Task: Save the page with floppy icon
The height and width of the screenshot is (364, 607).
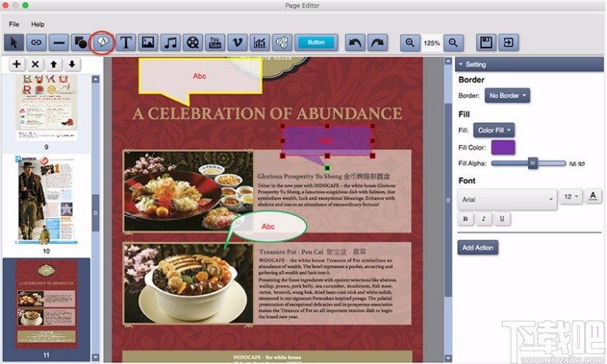Action: click(486, 43)
